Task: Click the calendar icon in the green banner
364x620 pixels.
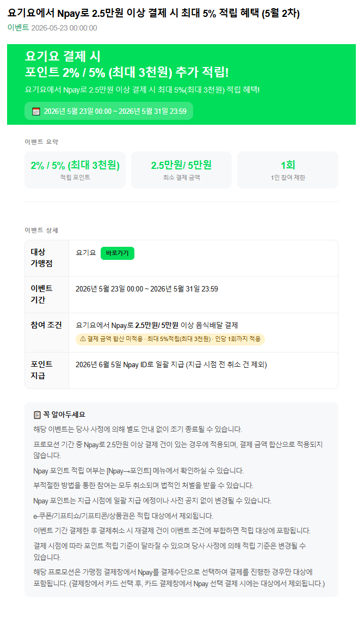Action: [x=36, y=111]
